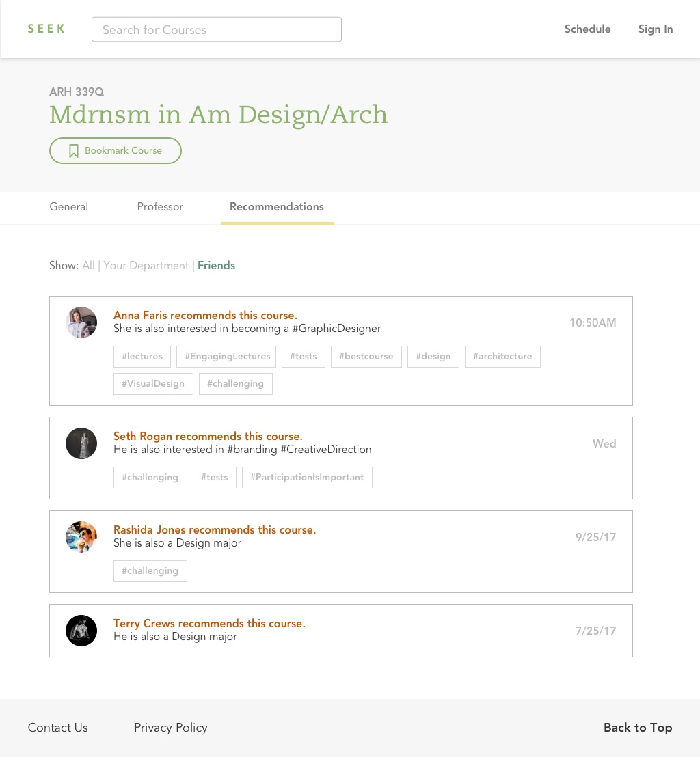Click the #EngagingLectures tag
Screen dimensions: 700x757
point(226,356)
